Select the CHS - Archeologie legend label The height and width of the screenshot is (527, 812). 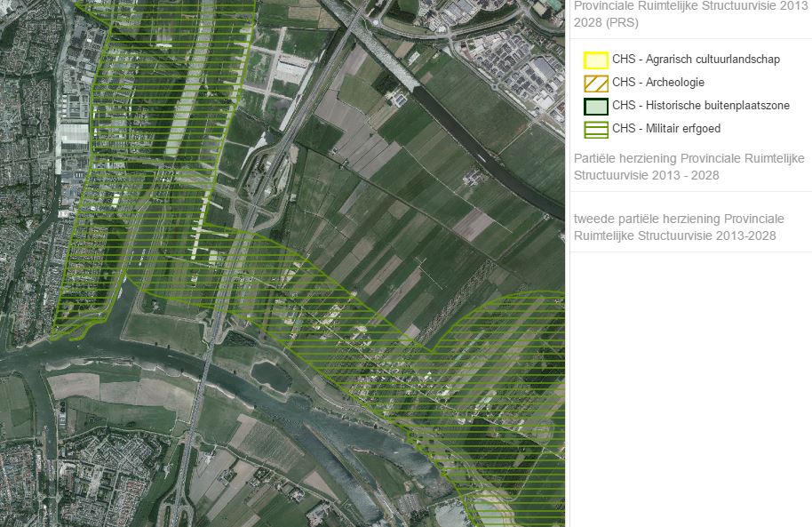658,83
